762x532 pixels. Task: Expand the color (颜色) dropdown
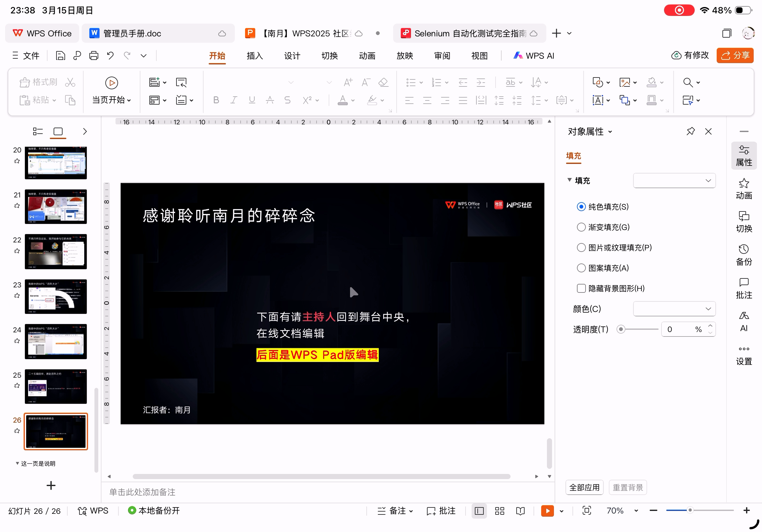(x=674, y=309)
